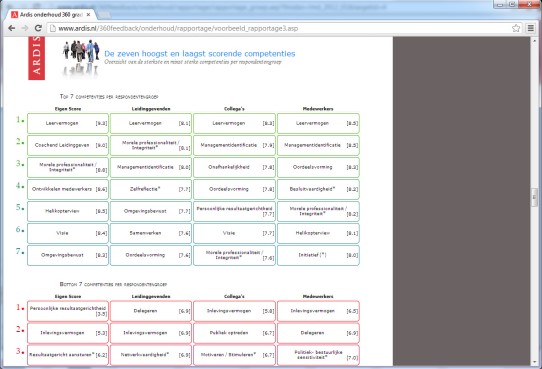Open the Chrome menu icon

tap(531, 28)
